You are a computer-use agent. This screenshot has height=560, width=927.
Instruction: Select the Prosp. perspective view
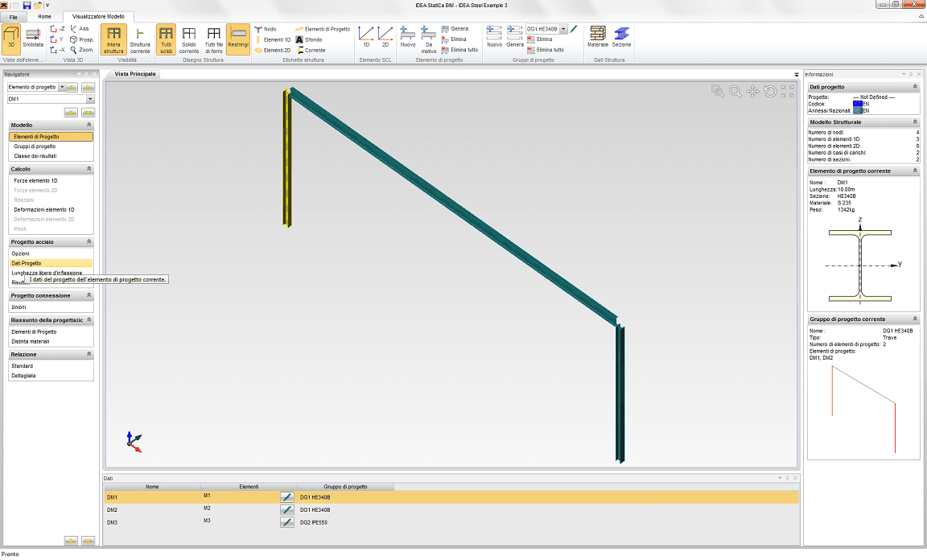(81, 39)
